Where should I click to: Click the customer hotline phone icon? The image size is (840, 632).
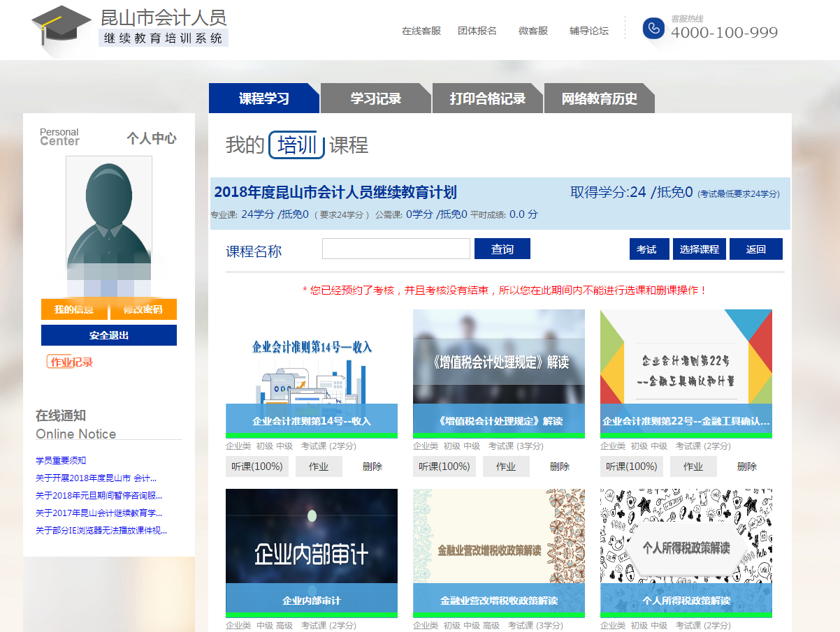(653, 28)
